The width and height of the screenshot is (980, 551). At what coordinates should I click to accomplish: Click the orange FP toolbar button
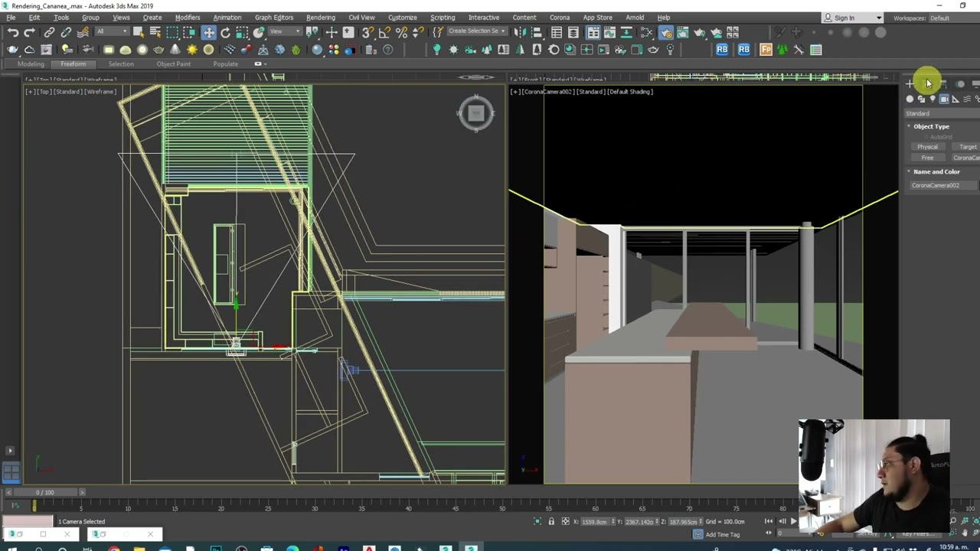766,50
